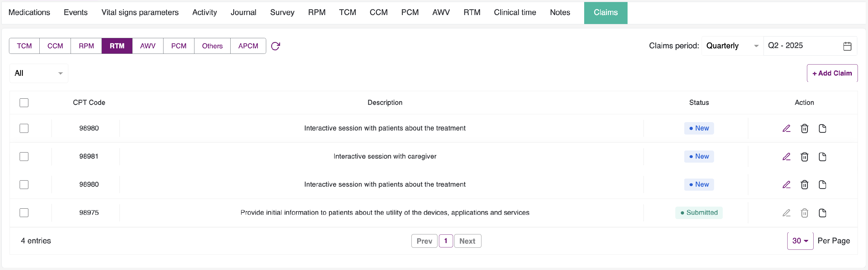868x270 pixels.
Task: Edit the first 98980 claim row
Action: 786,128
